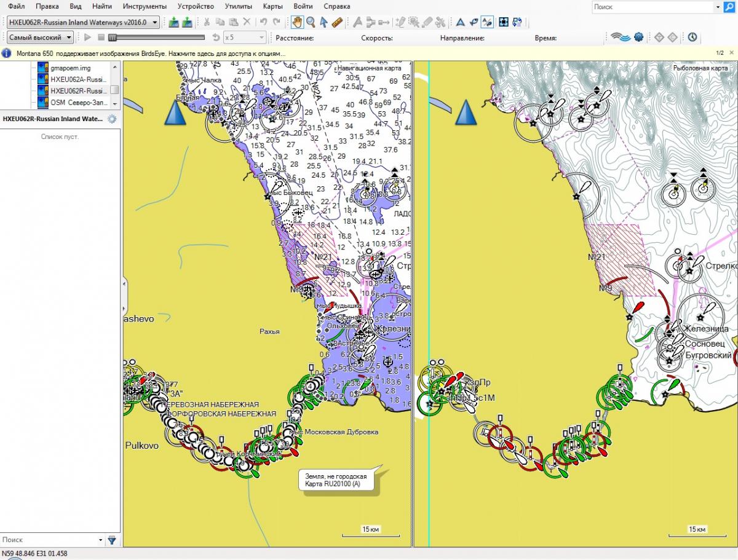
Task: Open the list options gear in sidebar
Action: pos(112,119)
